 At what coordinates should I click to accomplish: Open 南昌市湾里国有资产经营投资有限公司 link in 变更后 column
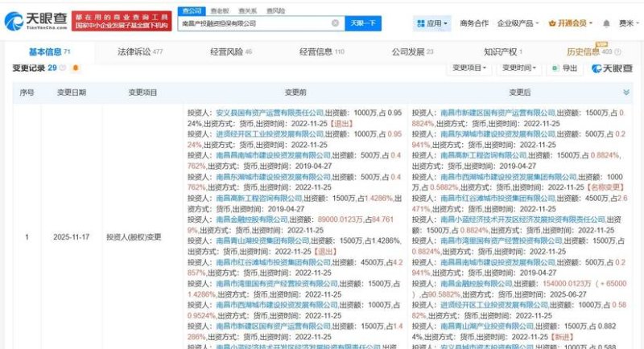pyautogui.click(x=501, y=240)
